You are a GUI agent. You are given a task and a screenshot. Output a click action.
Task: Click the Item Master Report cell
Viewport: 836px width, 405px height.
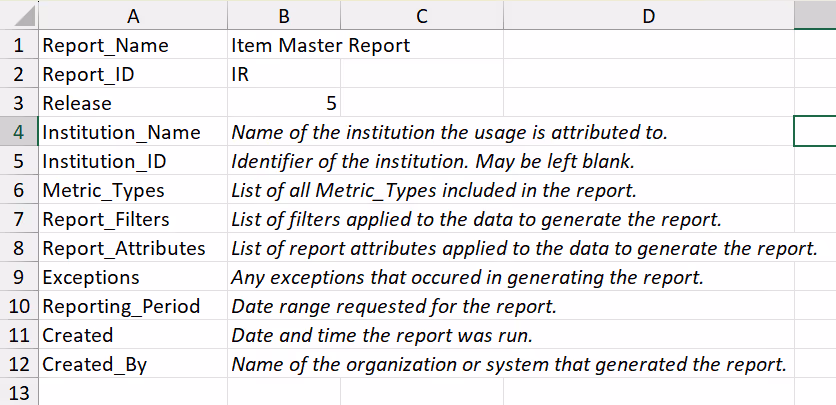(x=284, y=45)
